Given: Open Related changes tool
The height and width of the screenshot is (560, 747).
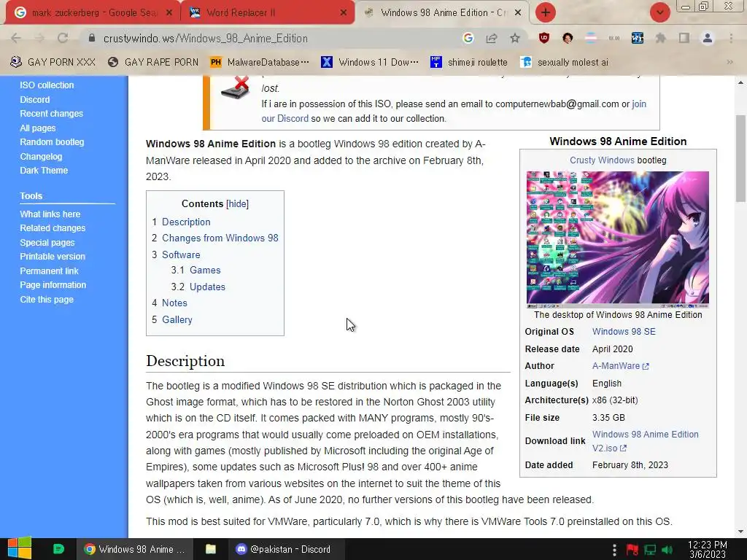Looking at the screenshot, I should coord(53,228).
